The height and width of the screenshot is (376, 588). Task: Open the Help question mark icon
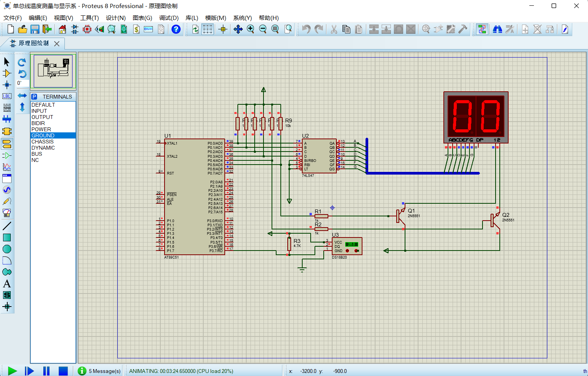point(176,29)
